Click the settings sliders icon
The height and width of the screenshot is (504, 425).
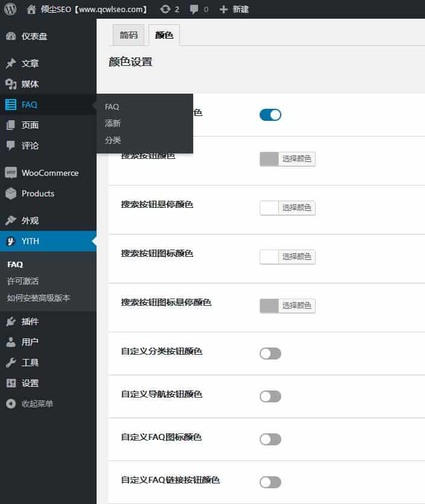click(11, 383)
